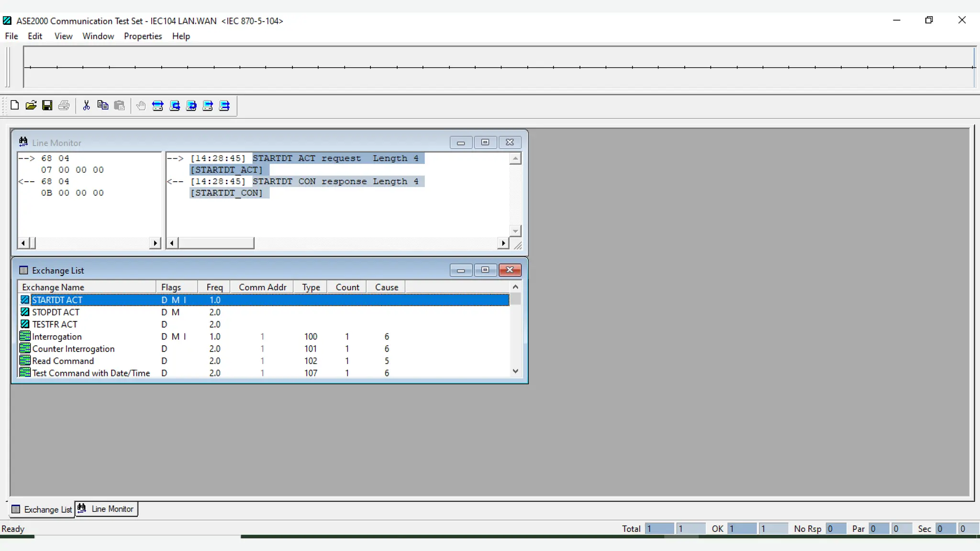The height and width of the screenshot is (551, 980).
Task: Click the Cut scissors icon
Action: pyautogui.click(x=86, y=105)
